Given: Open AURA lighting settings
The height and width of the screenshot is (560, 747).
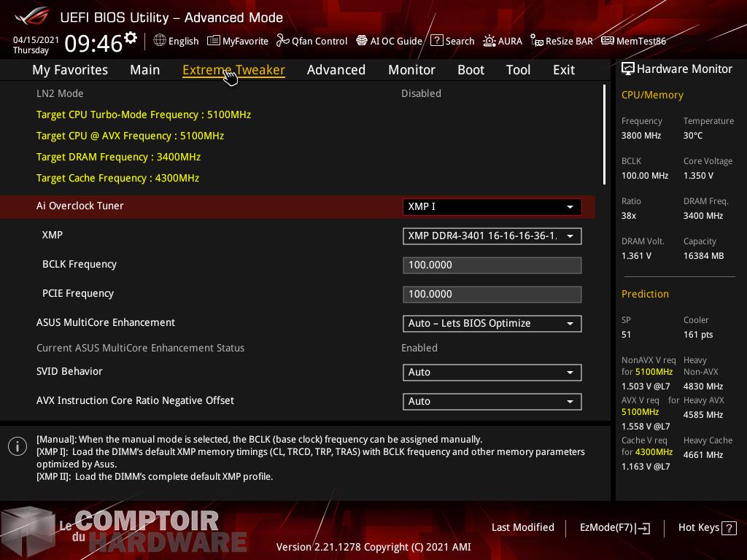Looking at the screenshot, I should pyautogui.click(x=503, y=41).
